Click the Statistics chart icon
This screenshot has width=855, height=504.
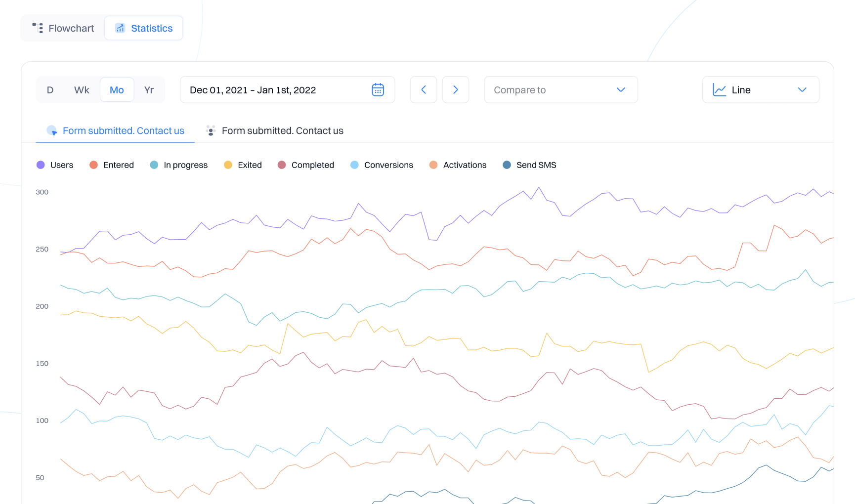pos(120,28)
